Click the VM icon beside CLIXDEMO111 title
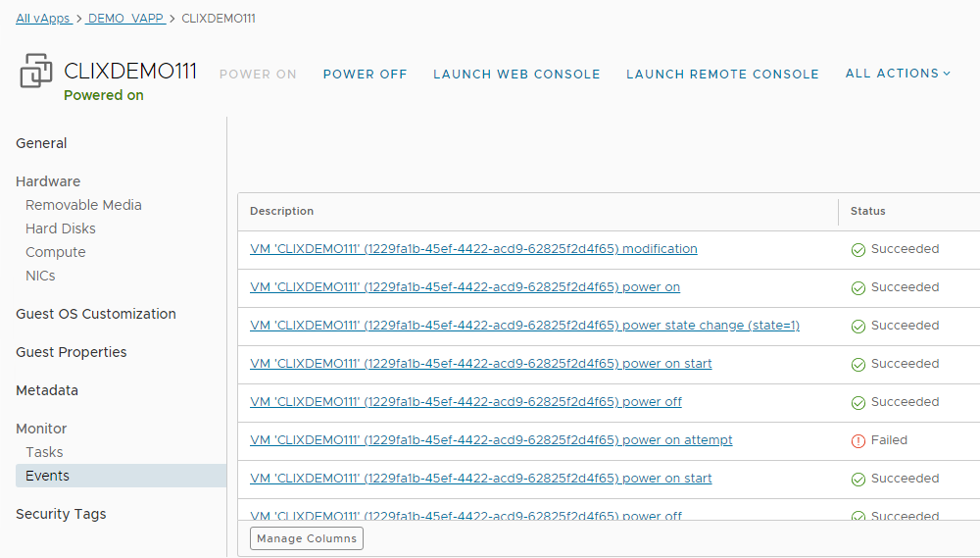980x558 pixels. (x=36, y=72)
